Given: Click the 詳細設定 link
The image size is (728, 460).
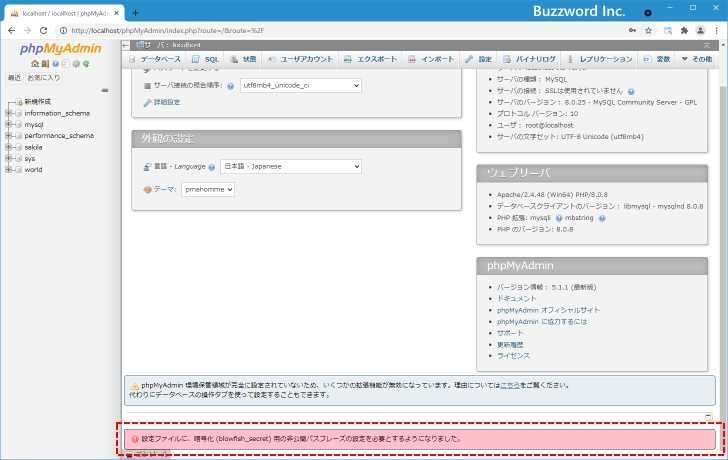Looking at the screenshot, I should pyautogui.click(x=167, y=102).
